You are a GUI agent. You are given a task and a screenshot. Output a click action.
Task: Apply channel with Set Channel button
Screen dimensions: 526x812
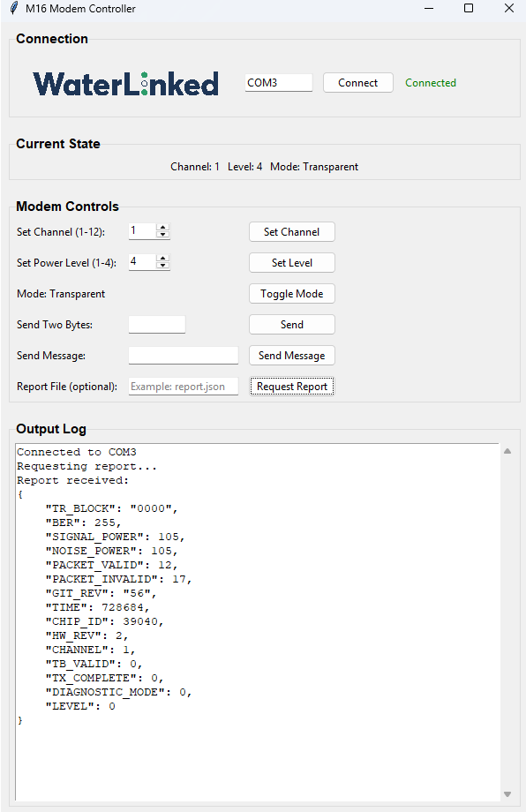click(x=292, y=232)
